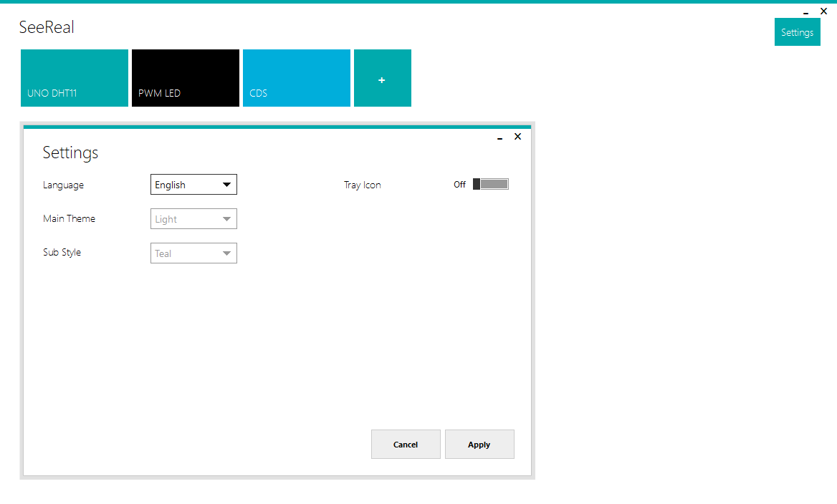The height and width of the screenshot is (504, 837).
Task: Close the Settings dialog
Action: [517, 137]
